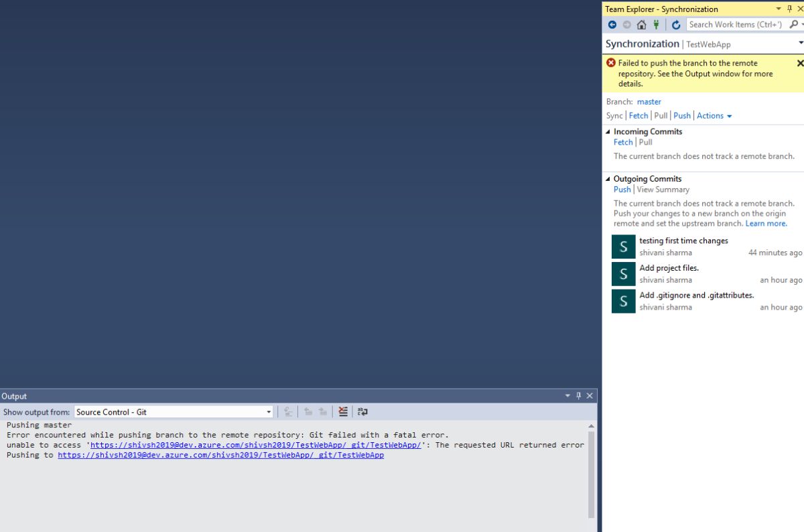Click the magnifier icon to search work items
This screenshot has width=804, height=532.
[793, 25]
